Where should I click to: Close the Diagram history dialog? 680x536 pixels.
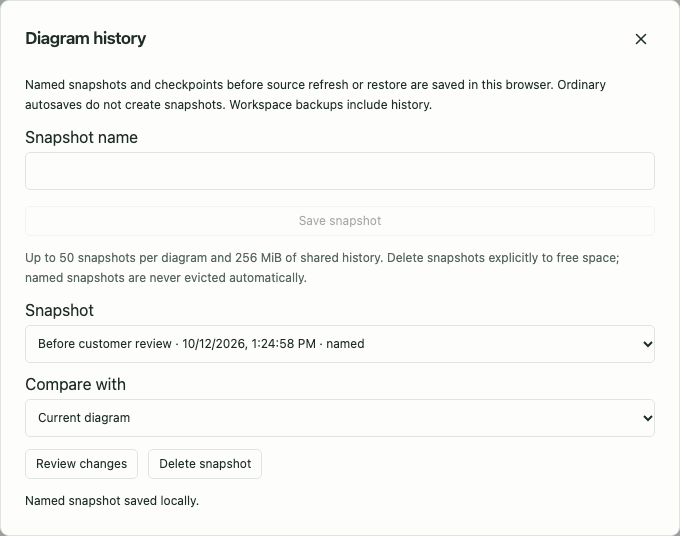pos(641,39)
